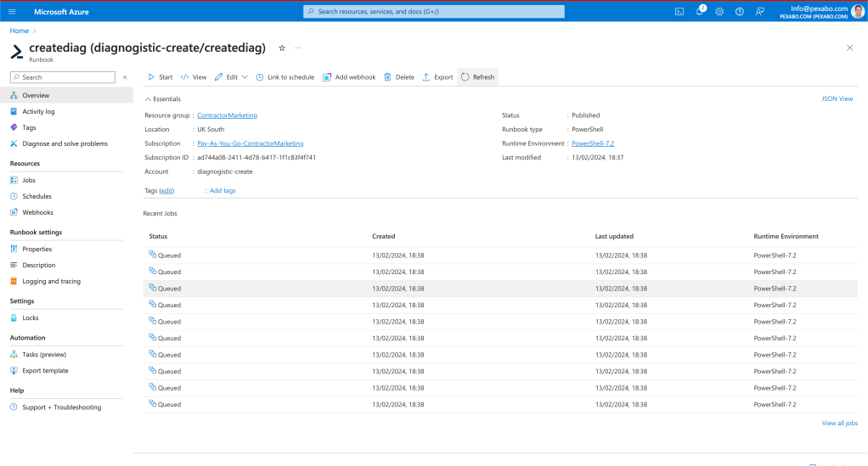Click Delete in the command bar

click(x=399, y=77)
